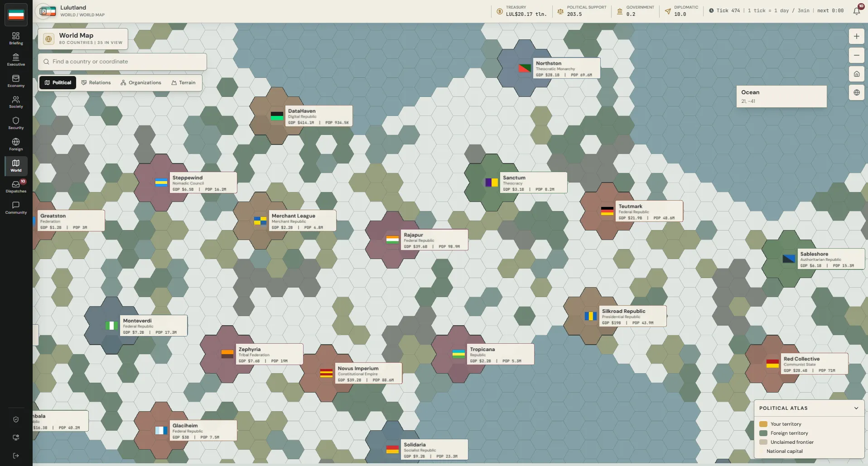This screenshot has width=868, height=466.
Task: Switch to the Terrain map mode
Action: click(x=183, y=82)
